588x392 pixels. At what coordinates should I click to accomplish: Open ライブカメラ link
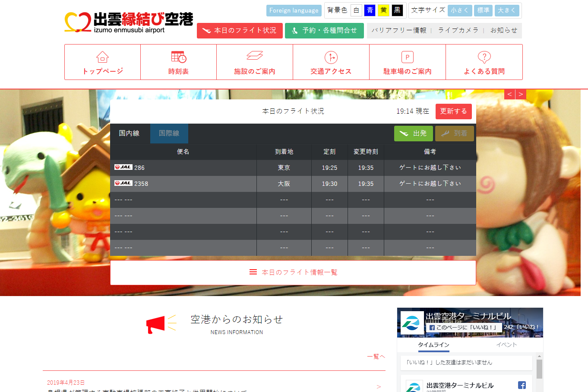tap(458, 30)
